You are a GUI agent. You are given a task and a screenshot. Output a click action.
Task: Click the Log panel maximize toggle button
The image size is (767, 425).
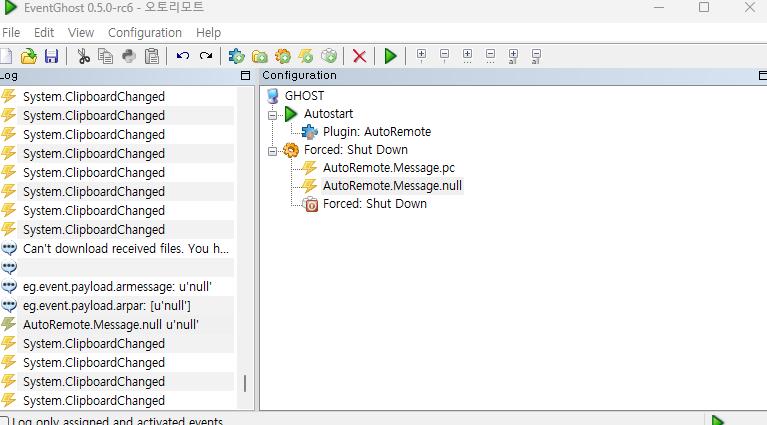[246, 76]
